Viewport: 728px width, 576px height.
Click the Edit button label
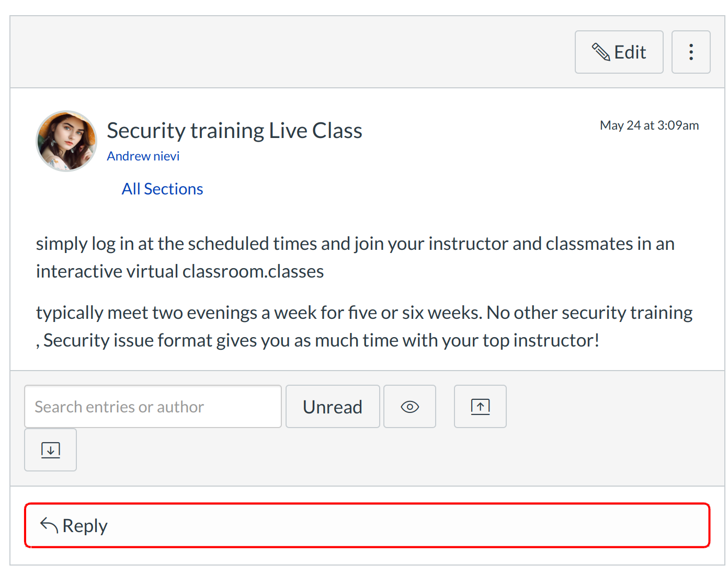[x=630, y=52]
